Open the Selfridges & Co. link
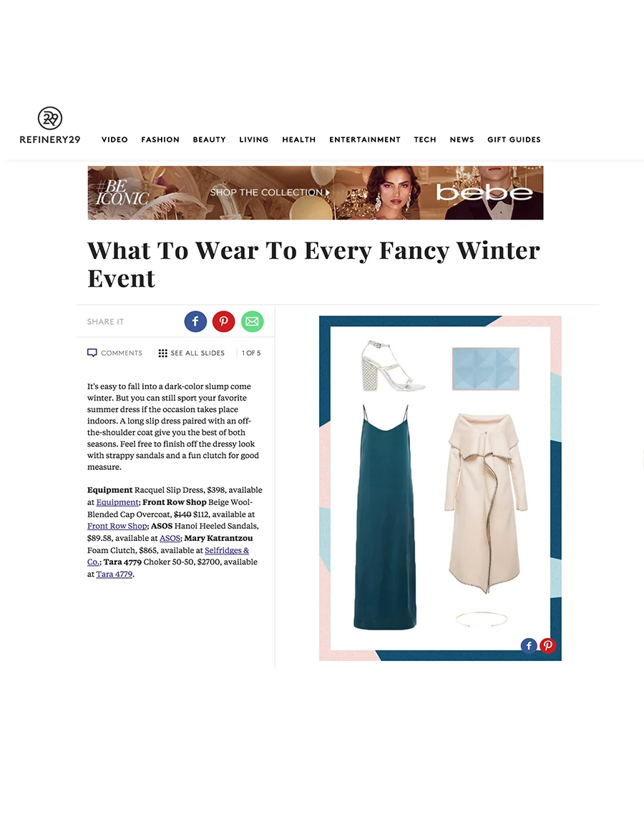The width and height of the screenshot is (644, 837). (x=168, y=556)
